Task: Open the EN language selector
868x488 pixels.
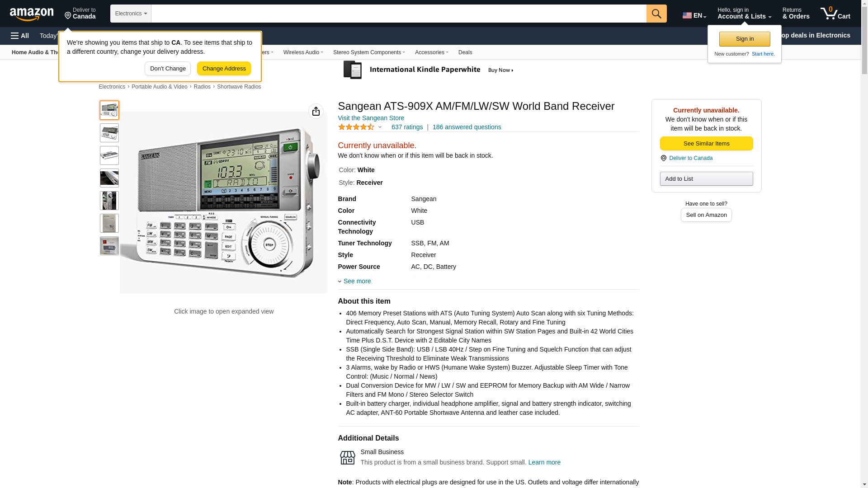Action: point(694,15)
